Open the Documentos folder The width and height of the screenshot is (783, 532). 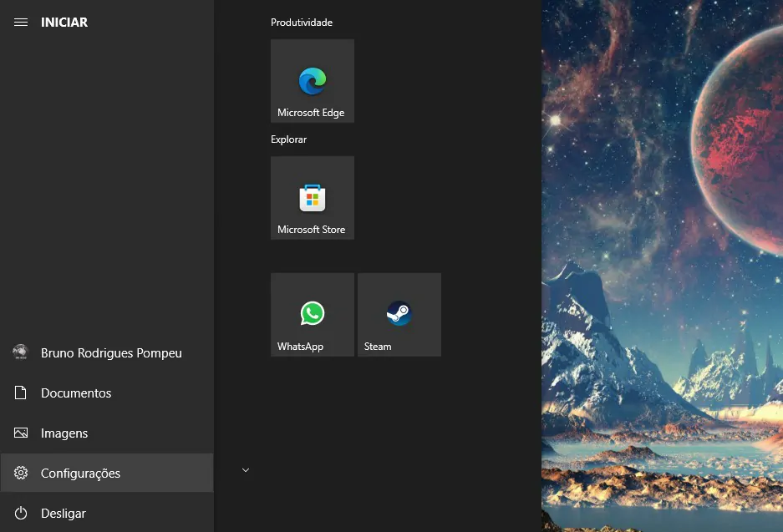click(107, 393)
